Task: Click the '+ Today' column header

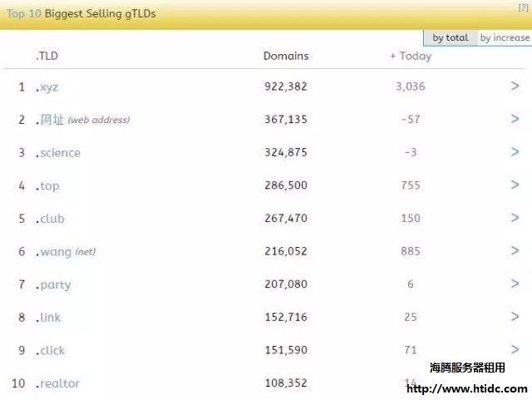Action: pyautogui.click(x=411, y=56)
